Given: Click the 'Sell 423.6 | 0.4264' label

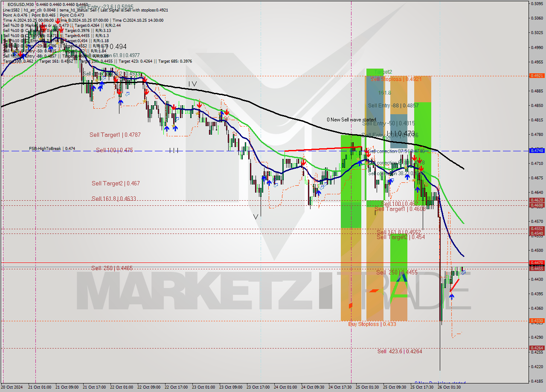Looking at the screenshot, I should 400,352.
